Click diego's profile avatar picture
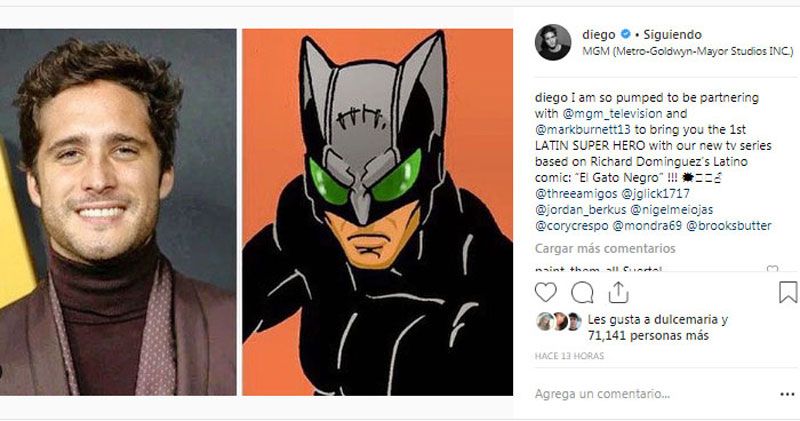The width and height of the screenshot is (800, 421). [x=552, y=42]
